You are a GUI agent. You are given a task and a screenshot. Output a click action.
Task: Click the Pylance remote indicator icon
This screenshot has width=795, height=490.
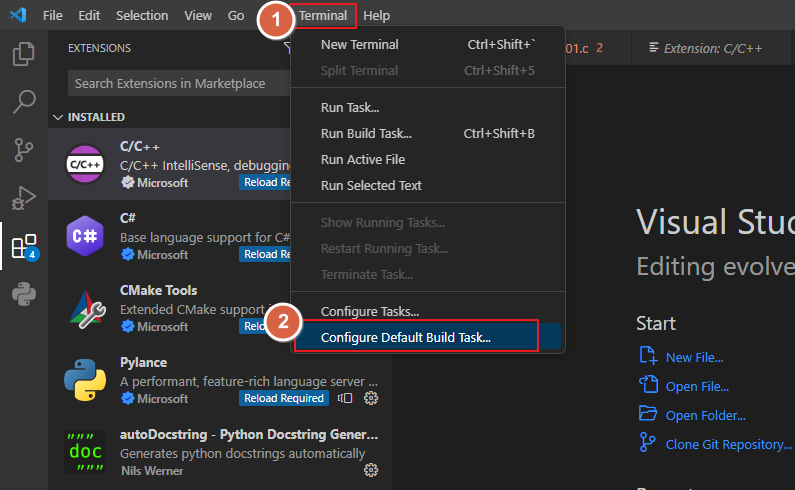click(345, 398)
